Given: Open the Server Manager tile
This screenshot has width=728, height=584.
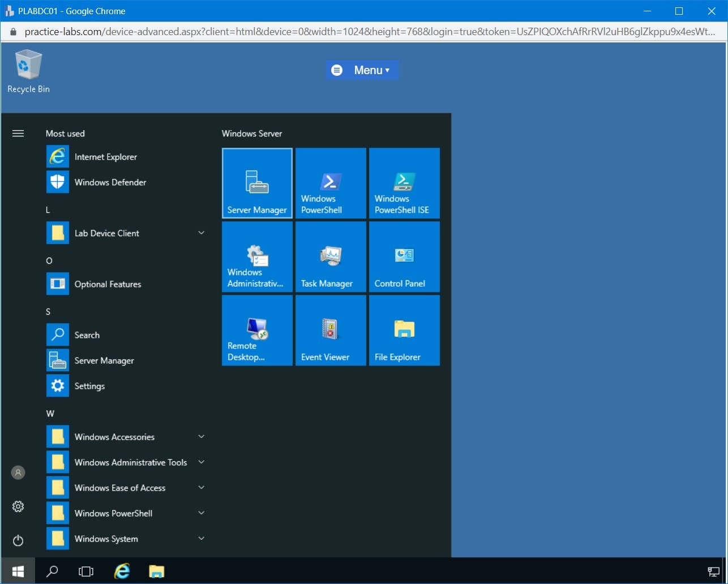Looking at the screenshot, I should 257,183.
